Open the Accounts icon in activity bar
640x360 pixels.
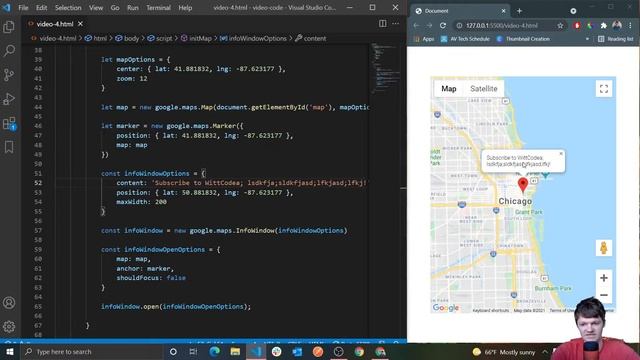9,303
